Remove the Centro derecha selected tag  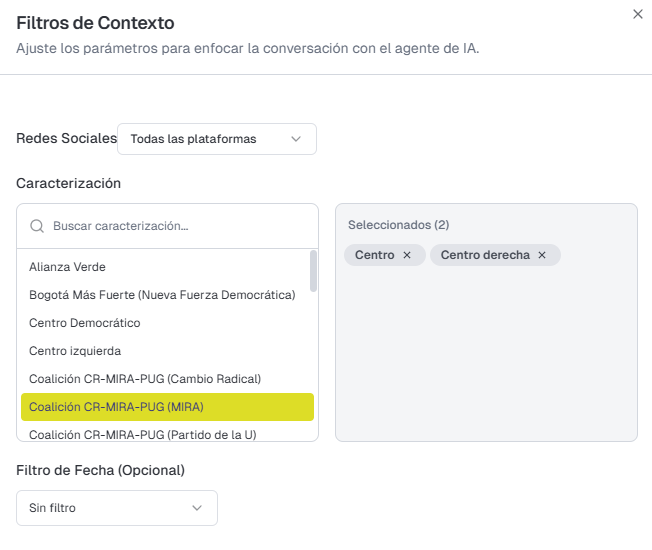click(542, 255)
